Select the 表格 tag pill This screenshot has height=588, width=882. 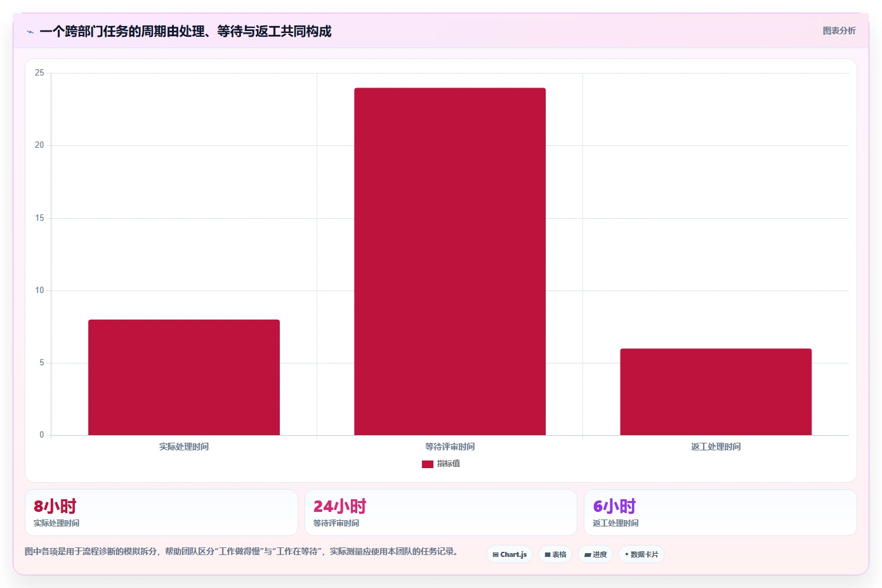point(555,554)
